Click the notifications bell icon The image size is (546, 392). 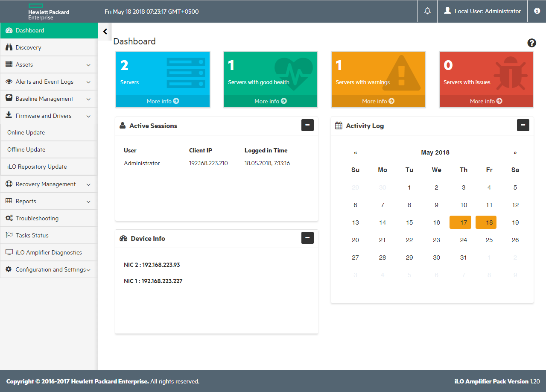click(427, 11)
